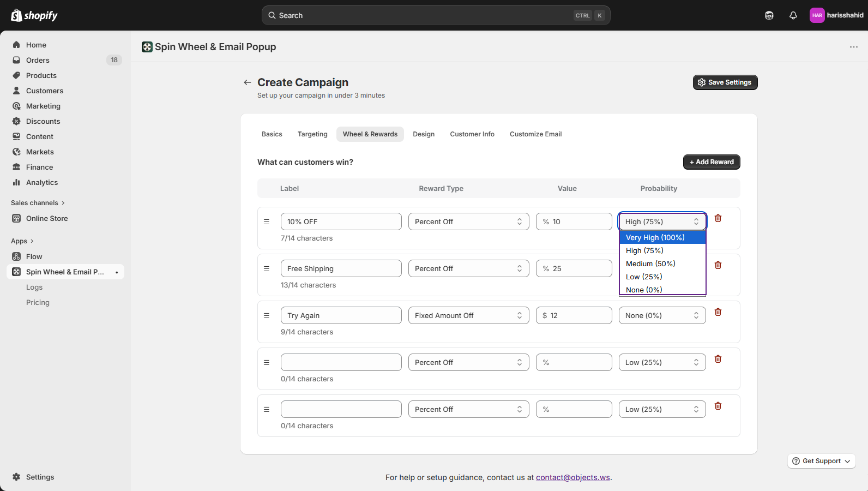
Task: Delete the Try Again reward row
Action: point(718,312)
